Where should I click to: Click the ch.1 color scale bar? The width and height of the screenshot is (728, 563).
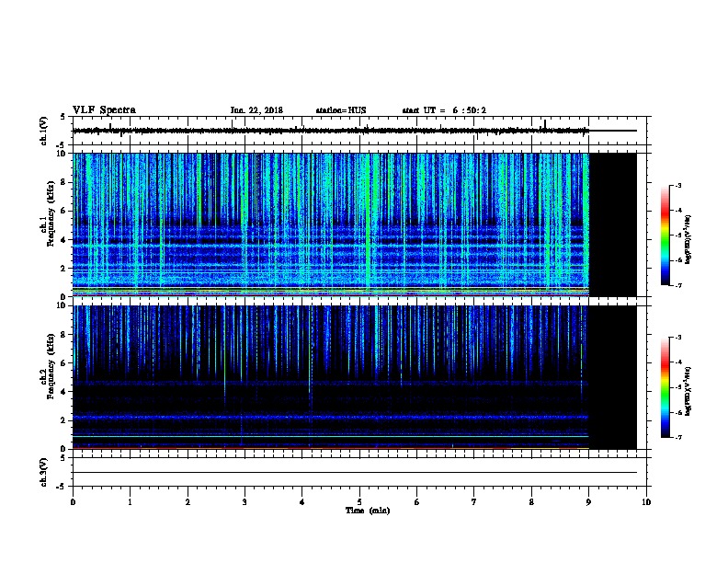click(x=665, y=236)
